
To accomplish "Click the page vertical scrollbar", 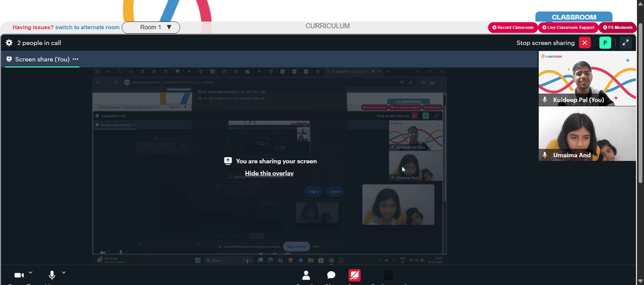I will (x=641, y=102).
